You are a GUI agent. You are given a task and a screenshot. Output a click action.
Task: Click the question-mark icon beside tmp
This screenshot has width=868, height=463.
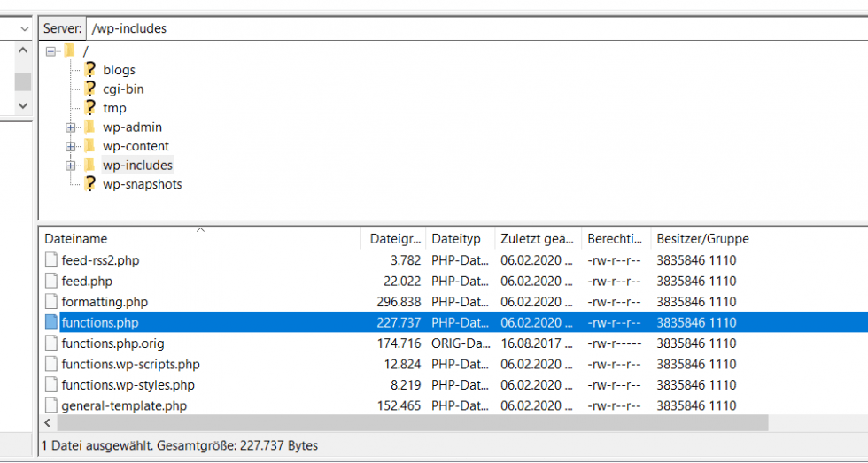coord(89,108)
